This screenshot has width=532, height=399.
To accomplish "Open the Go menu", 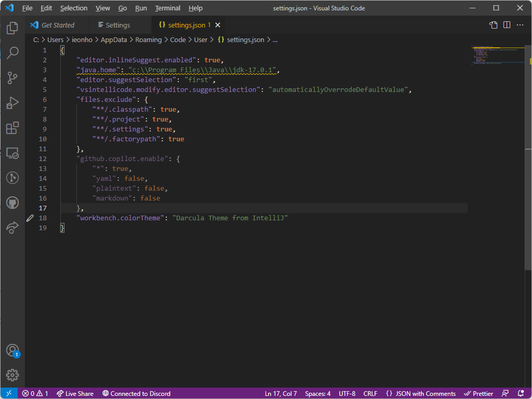I will [123, 8].
